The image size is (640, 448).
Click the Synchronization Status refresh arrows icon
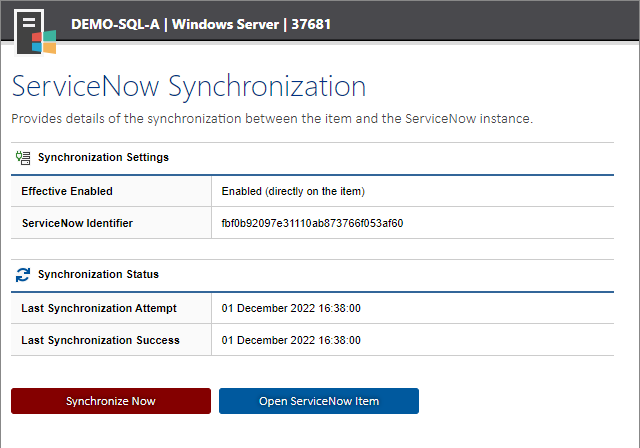[x=23, y=275]
